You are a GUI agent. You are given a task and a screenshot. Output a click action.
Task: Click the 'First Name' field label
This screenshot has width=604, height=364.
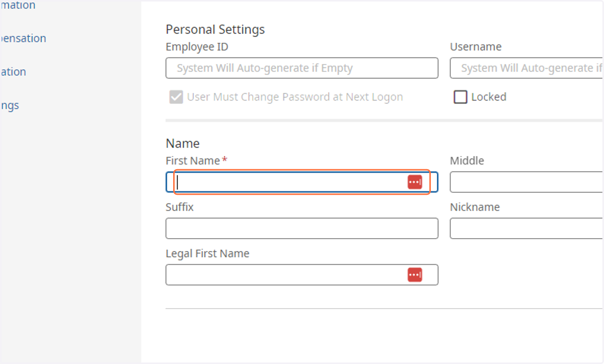[x=193, y=161]
